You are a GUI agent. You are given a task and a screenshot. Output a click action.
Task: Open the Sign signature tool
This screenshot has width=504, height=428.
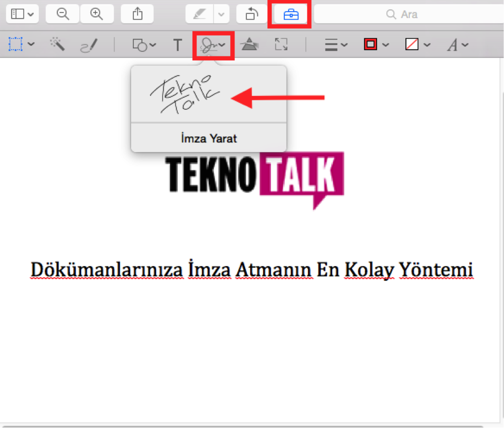tap(213, 45)
